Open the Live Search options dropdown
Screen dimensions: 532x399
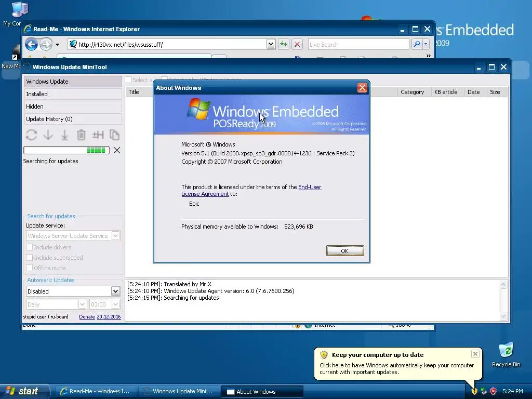pyautogui.click(x=425, y=45)
